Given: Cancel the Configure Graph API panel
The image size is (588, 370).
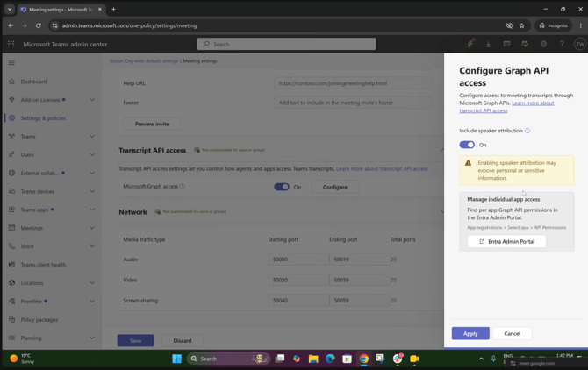Looking at the screenshot, I should 513,333.
